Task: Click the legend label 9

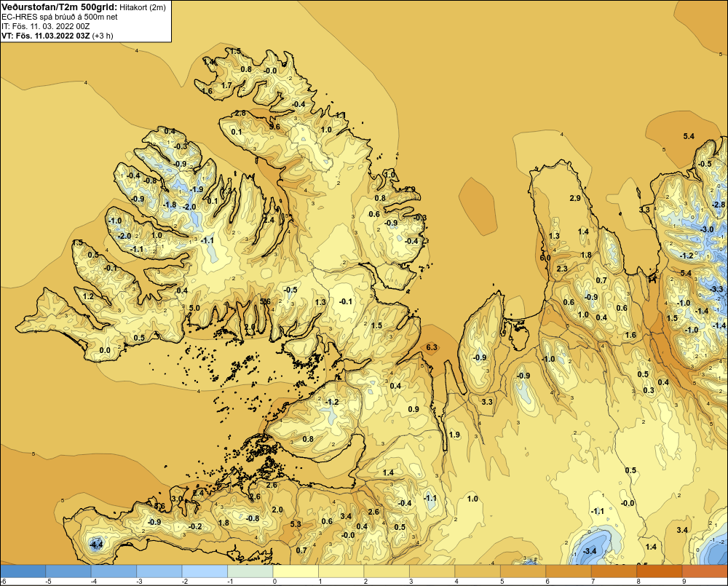Action: 684,582
